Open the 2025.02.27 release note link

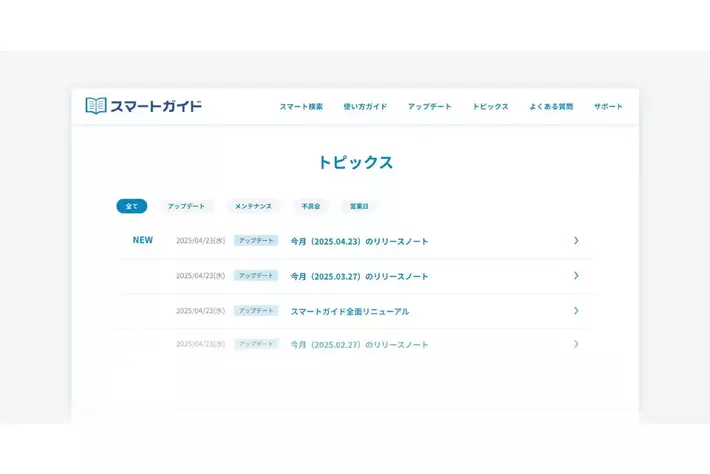point(359,345)
